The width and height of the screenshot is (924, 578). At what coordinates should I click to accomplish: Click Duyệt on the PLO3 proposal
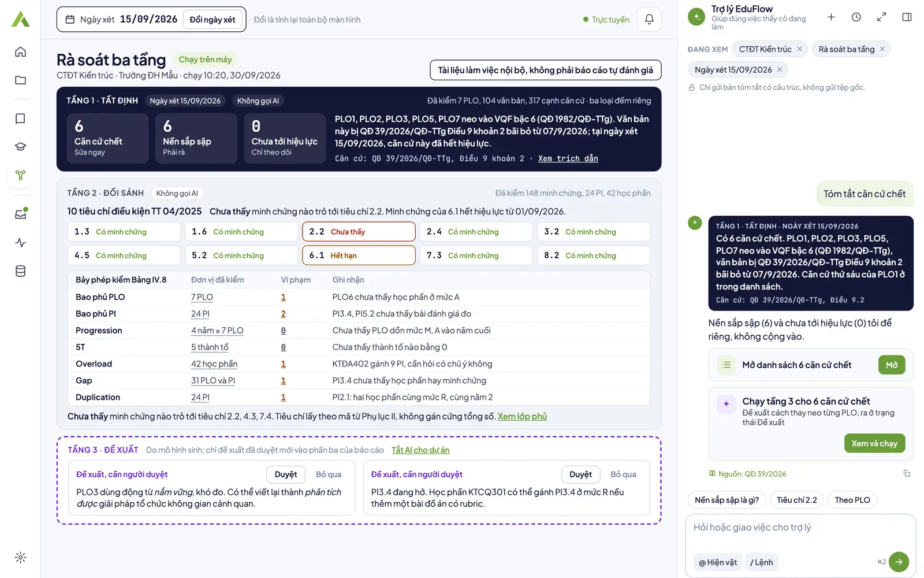[x=286, y=475]
